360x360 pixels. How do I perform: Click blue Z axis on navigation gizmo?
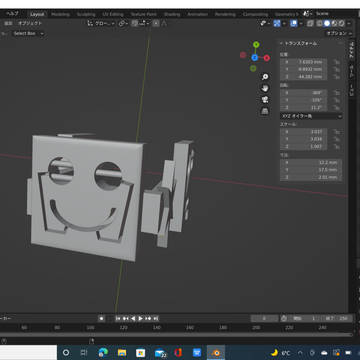point(255,58)
